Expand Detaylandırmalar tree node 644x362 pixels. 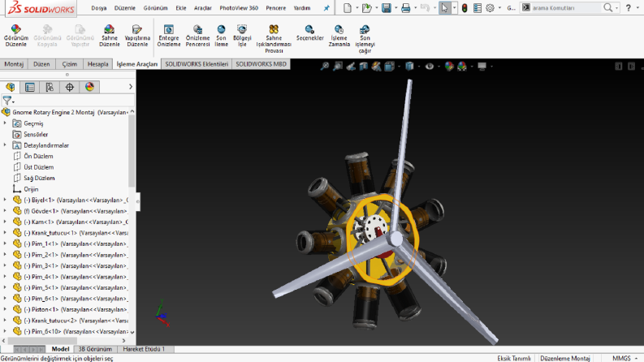point(5,145)
